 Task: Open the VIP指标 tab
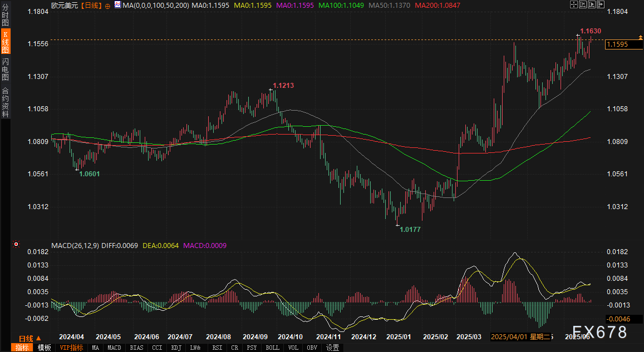pyautogui.click(x=71, y=348)
